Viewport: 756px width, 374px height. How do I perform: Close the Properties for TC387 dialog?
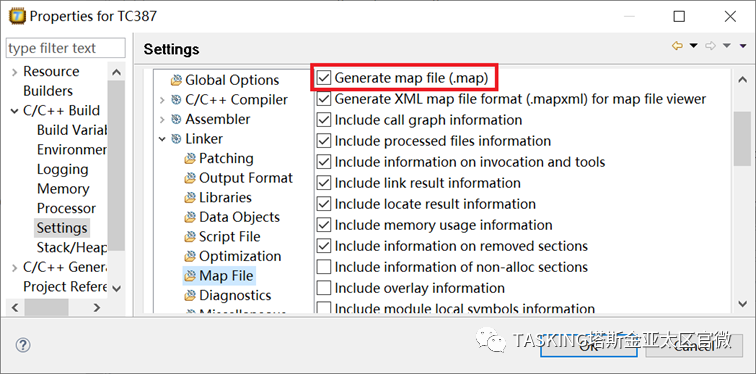(x=730, y=16)
